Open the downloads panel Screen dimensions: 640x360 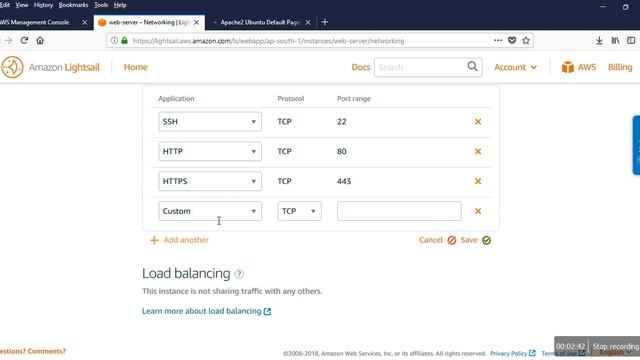click(599, 40)
